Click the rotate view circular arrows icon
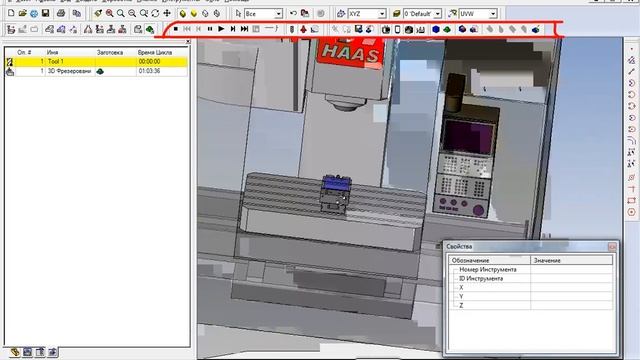The height and width of the screenshot is (360, 640). pyautogui.click(x=155, y=13)
